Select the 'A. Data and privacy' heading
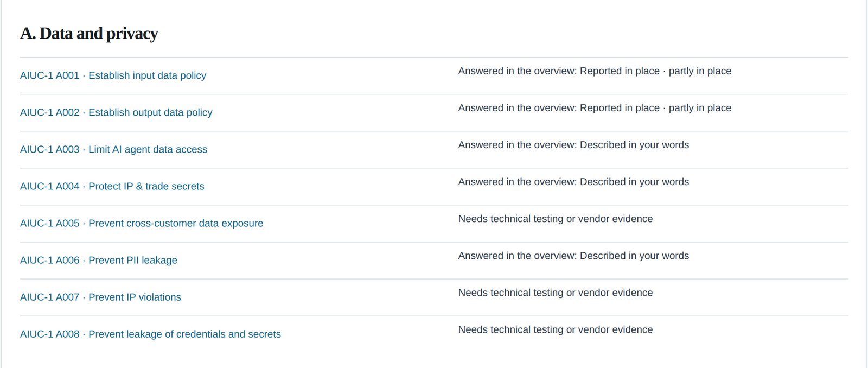This screenshot has width=868, height=368. (89, 34)
